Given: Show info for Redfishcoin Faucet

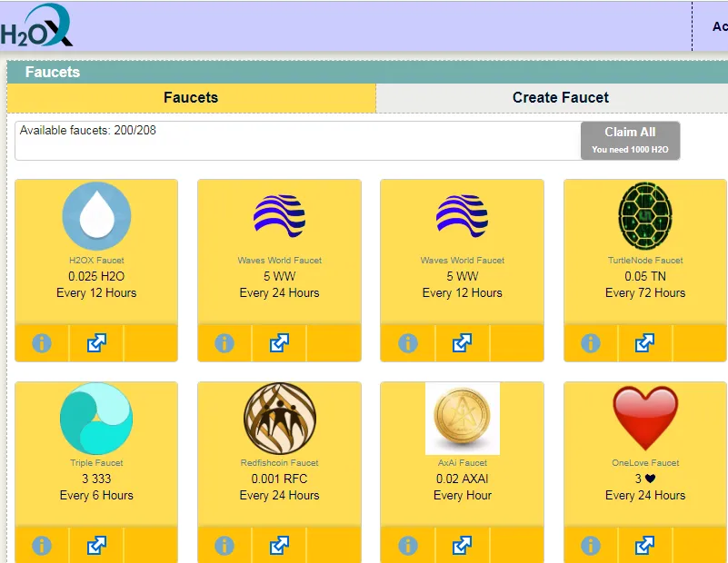Looking at the screenshot, I should 224,546.
